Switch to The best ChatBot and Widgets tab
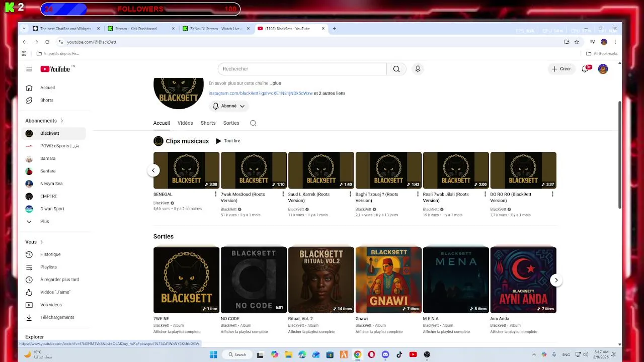The height and width of the screenshot is (362, 644). coord(66,29)
